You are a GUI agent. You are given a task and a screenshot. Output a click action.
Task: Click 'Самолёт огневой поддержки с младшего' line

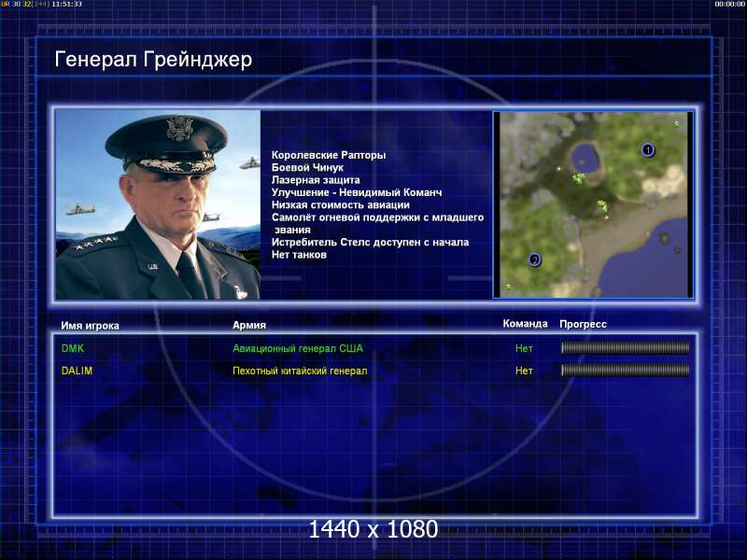378,217
